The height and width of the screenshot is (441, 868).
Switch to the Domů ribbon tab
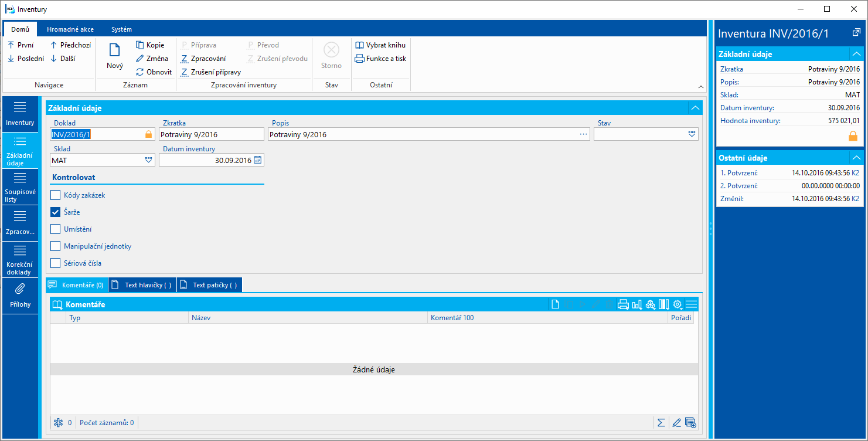(20, 29)
